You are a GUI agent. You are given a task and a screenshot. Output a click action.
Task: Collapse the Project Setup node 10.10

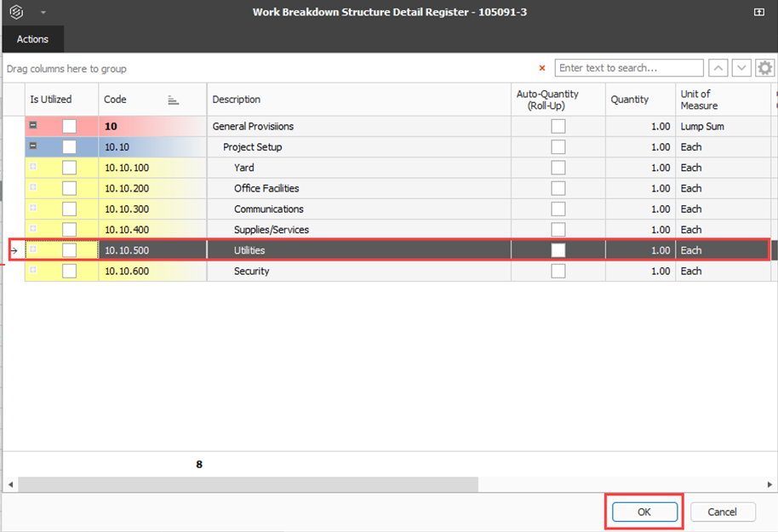coord(33,146)
